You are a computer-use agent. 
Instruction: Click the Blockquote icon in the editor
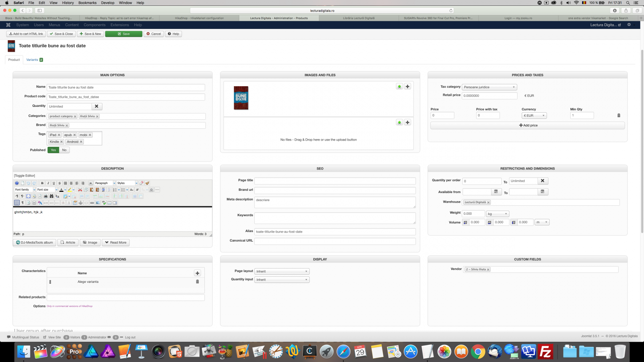point(91,183)
